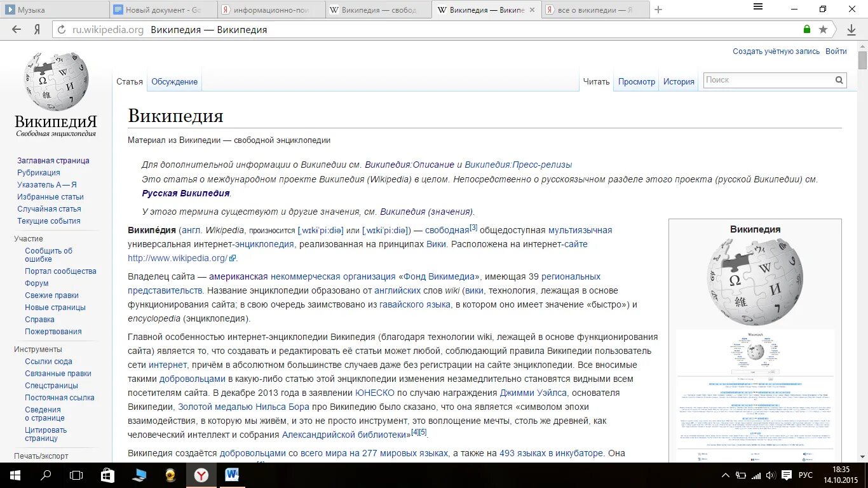Click Сообщить об ошибке link
868x488 pixels.
click(49, 255)
